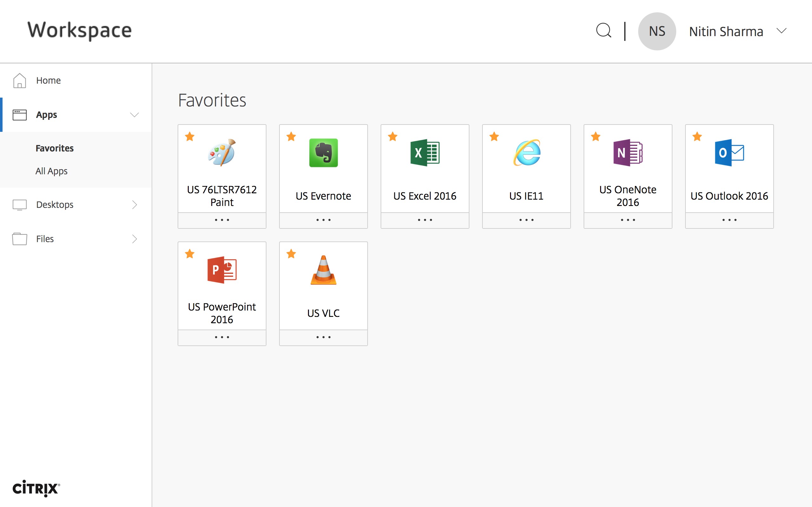This screenshot has height=507, width=812.
Task: Click the search magnifier icon
Action: click(x=603, y=31)
